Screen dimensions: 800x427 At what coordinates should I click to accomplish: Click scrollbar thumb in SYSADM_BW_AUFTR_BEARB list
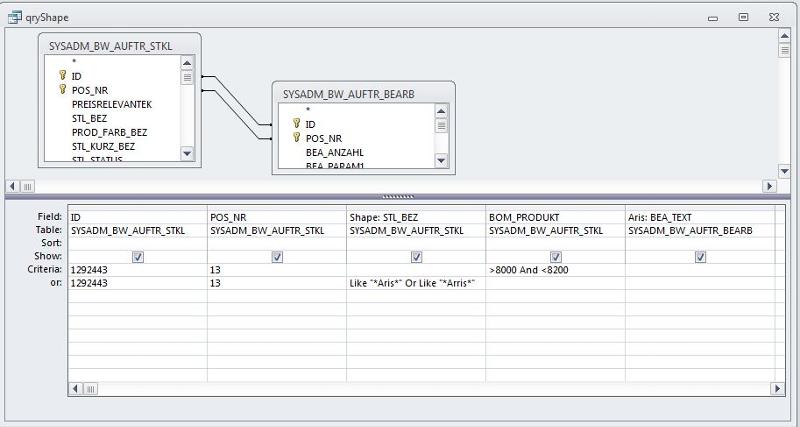(x=441, y=125)
